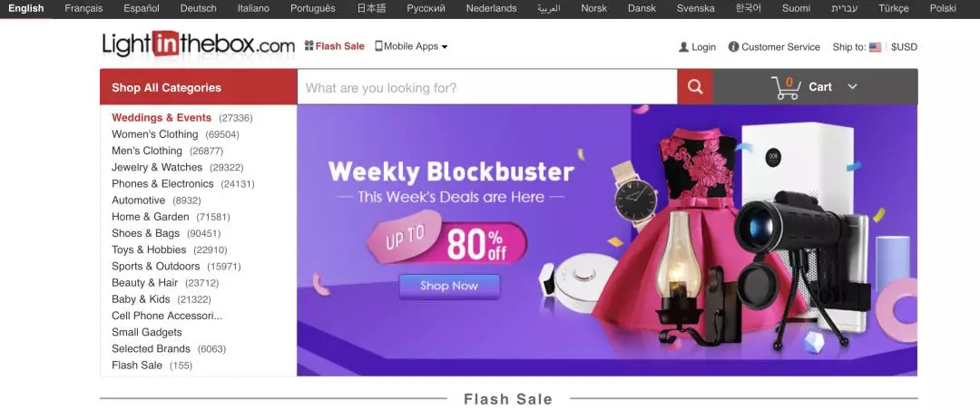Click the LightInTheBox.com logo
Viewport: 980px width, 410px height.
coord(198,44)
